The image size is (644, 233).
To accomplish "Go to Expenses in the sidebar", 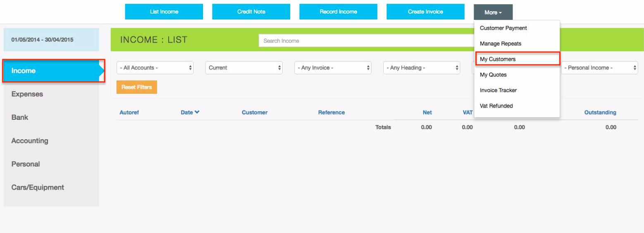I will pyautogui.click(x=27, y=94).
